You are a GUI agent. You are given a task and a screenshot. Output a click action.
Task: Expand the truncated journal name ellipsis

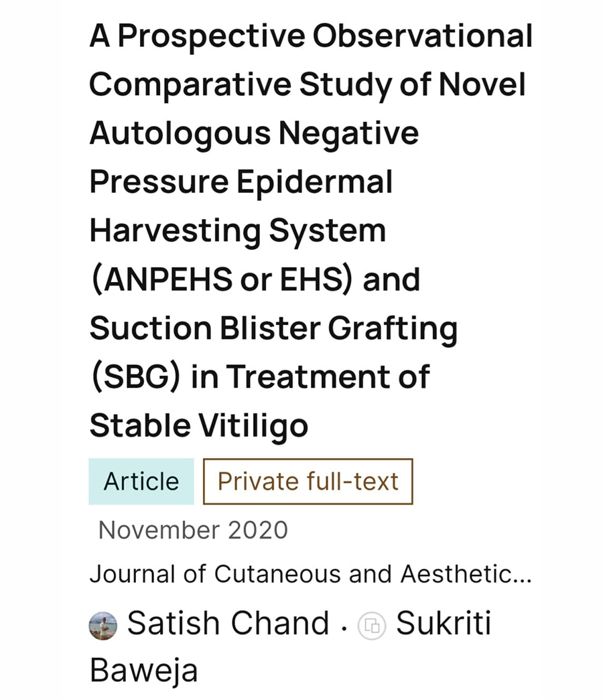pyautogui.click(x=522, y=575)
